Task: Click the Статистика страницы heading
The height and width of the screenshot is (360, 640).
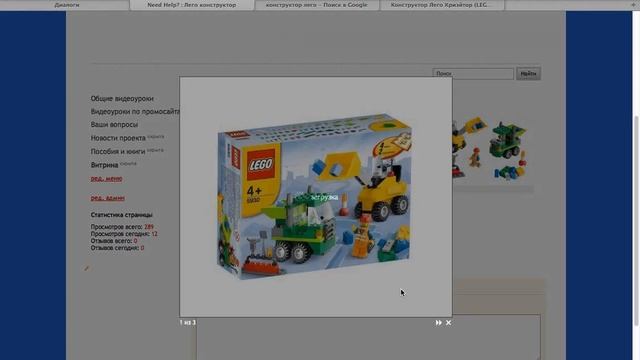Action: tap(121, 215)
